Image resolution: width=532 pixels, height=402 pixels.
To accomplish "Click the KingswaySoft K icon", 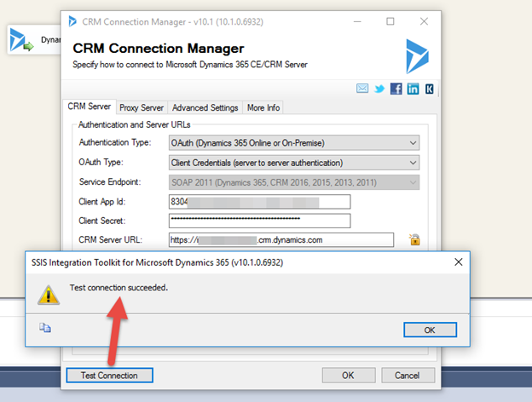I will tap(429, 89).
